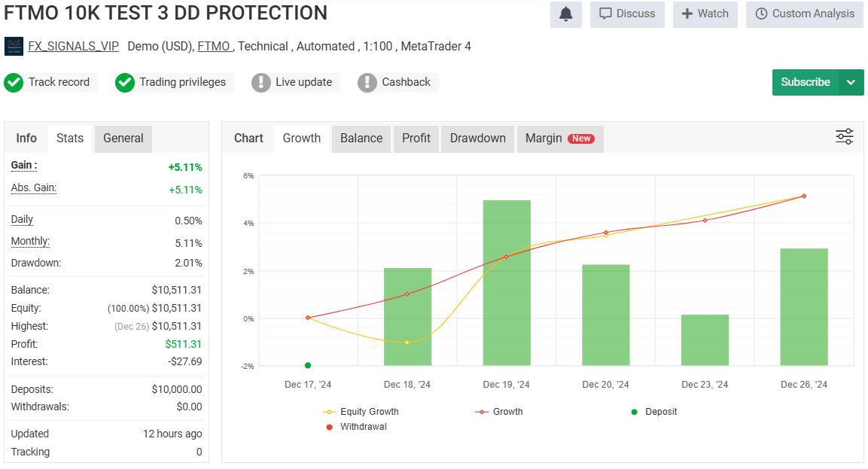Expand the Subscribe dropdown arrow
Image resolution: width=868 pixels, height=469 pixels.
[851, 82]
